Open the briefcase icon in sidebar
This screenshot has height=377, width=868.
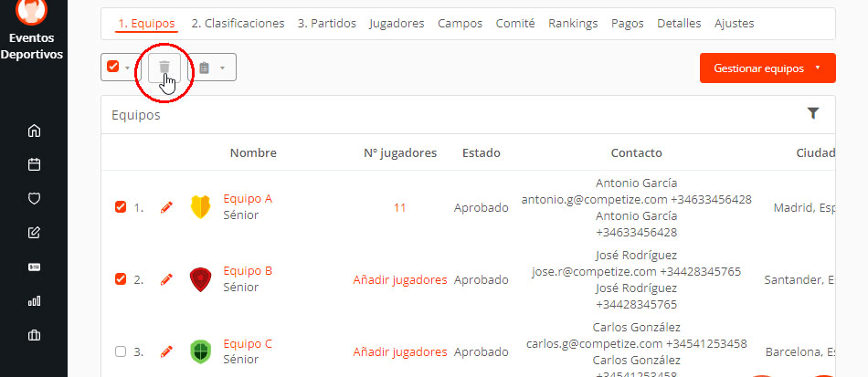pos(35,336)
